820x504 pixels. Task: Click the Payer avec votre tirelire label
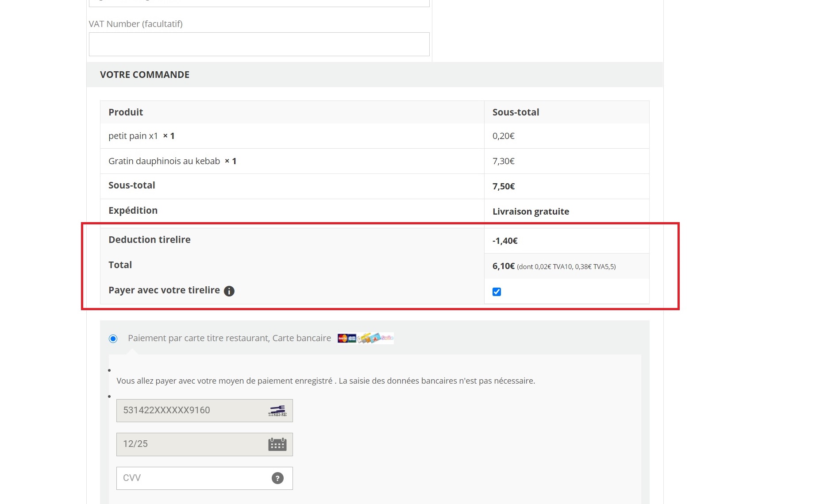(x=164, y=290)
